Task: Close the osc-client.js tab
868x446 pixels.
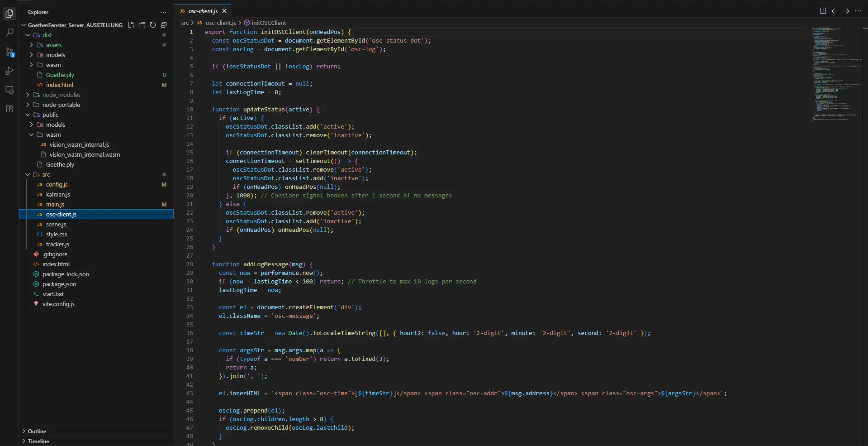Action: pos(224,11)
